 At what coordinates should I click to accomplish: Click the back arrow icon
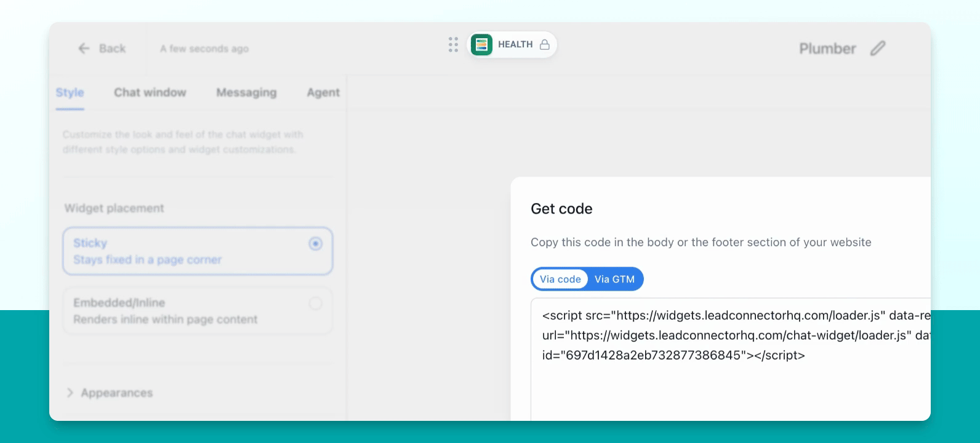pyautogui.click(x=84, y=49)
